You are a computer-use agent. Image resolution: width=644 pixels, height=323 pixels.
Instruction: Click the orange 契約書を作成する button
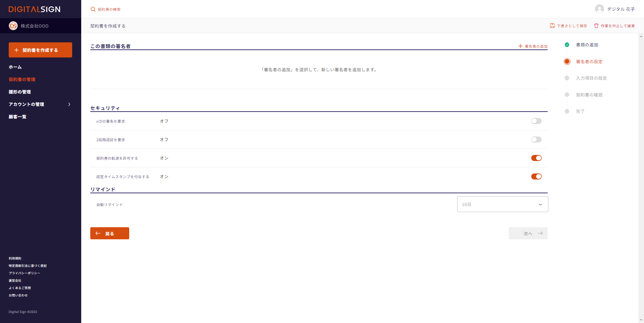point(40,50)
